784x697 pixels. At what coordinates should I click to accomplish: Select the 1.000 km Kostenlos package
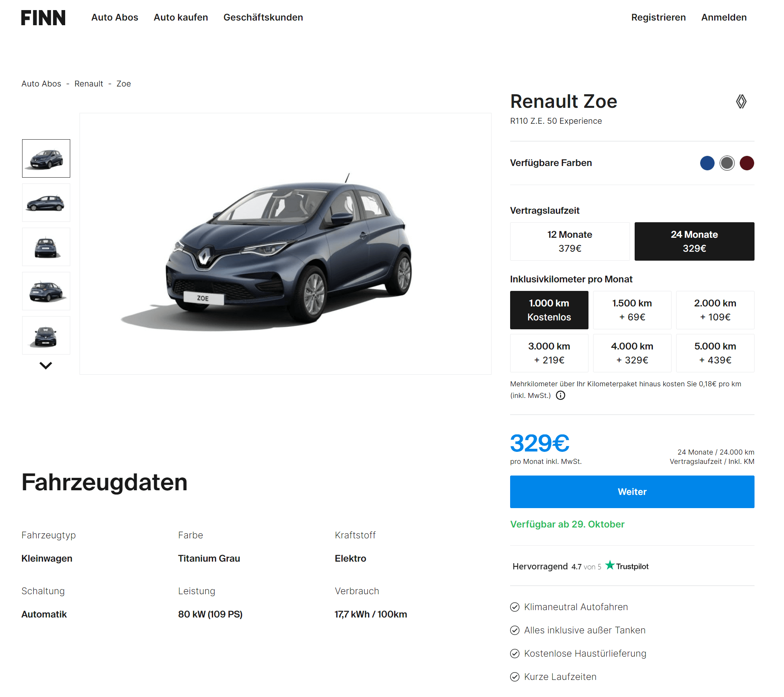[x=549, y=310]
